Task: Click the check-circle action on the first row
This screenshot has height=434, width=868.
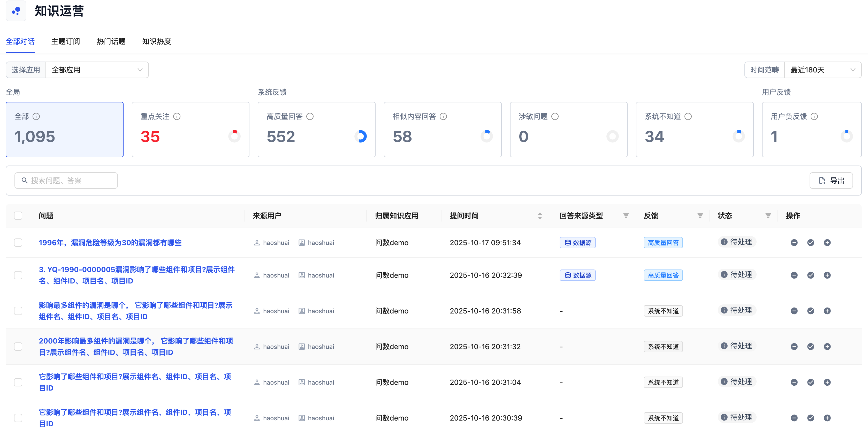Action: click(811, 242)
